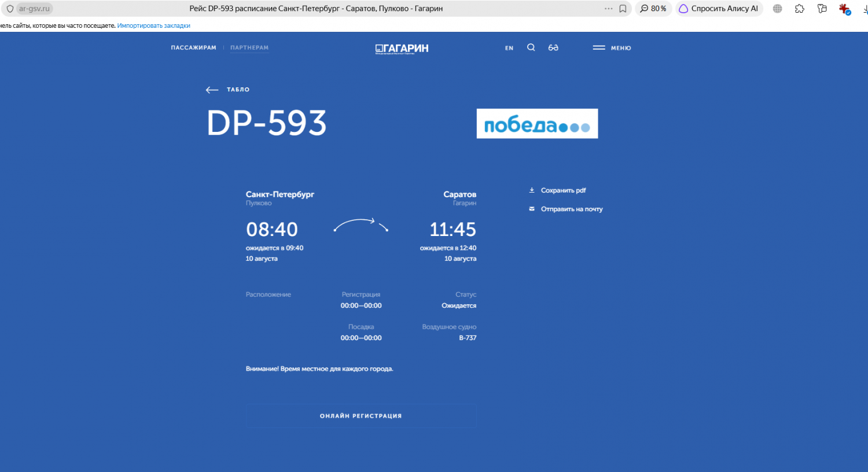Bookmark this page with the bookmark icon
868x472 pixels.
tap(623, 9)
